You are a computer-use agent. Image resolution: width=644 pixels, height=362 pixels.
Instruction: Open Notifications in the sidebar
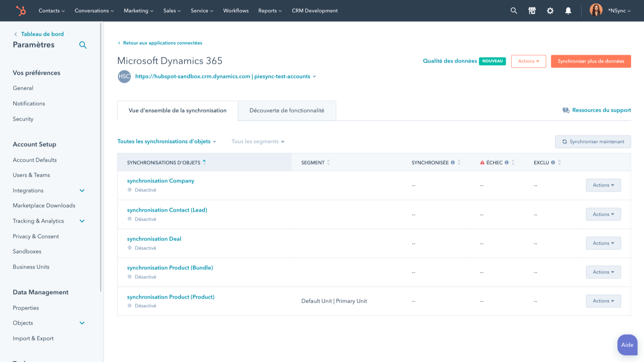29,104
